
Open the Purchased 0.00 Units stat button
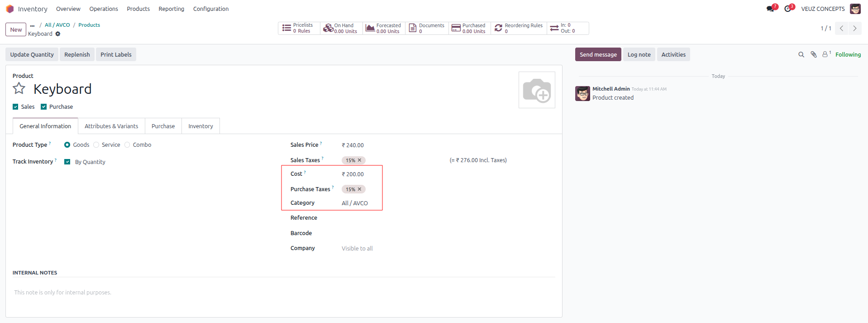coord(469,28)
